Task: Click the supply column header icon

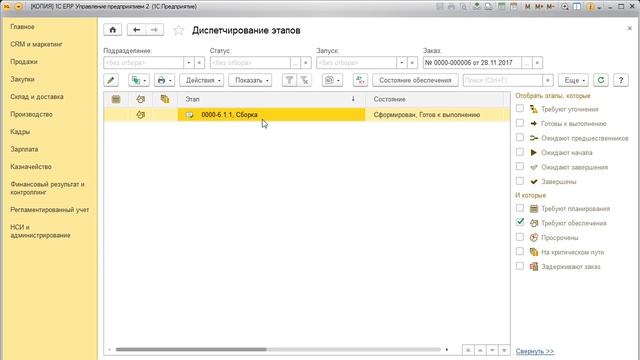Action: [140, 99]
